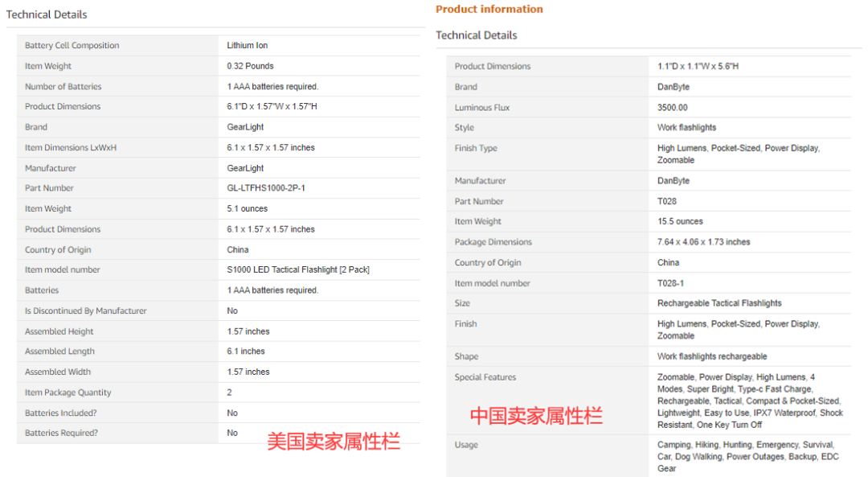
Task: Click "GearLight" in the Manufacturer row
Action: click(x=245, y=168)
